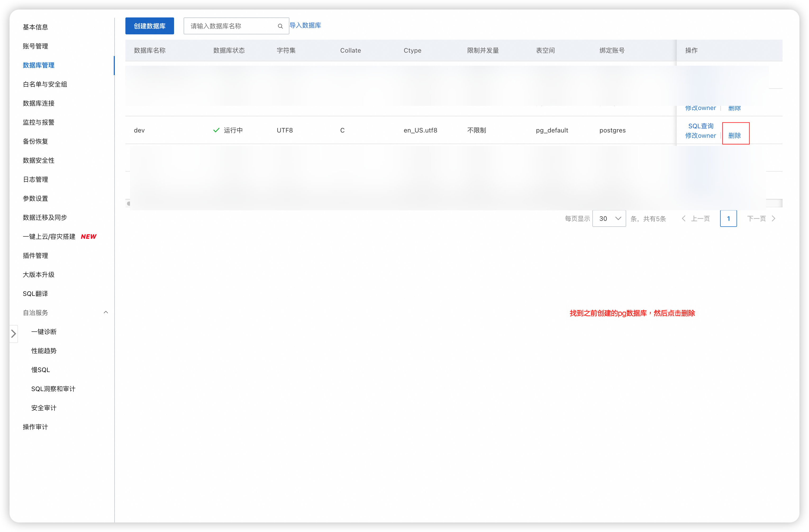
Task: Open the 账号管理 menu item
Action: coord(35,46)
